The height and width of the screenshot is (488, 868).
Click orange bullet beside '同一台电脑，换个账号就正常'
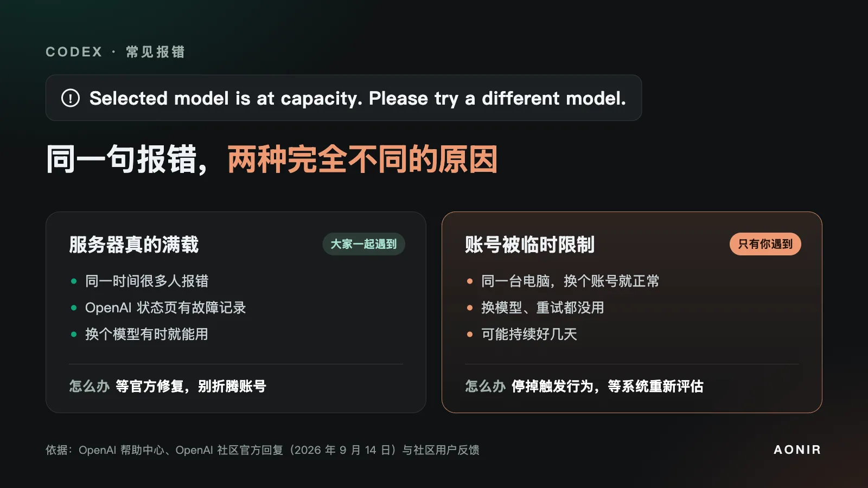click(x=470, y=281)
